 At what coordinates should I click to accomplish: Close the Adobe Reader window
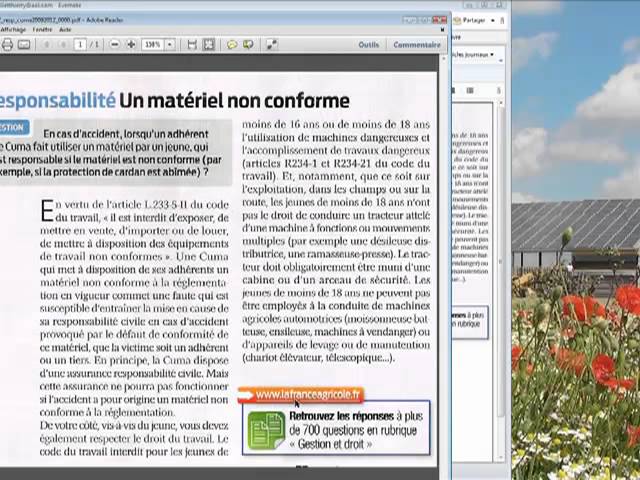pos(439,20)
